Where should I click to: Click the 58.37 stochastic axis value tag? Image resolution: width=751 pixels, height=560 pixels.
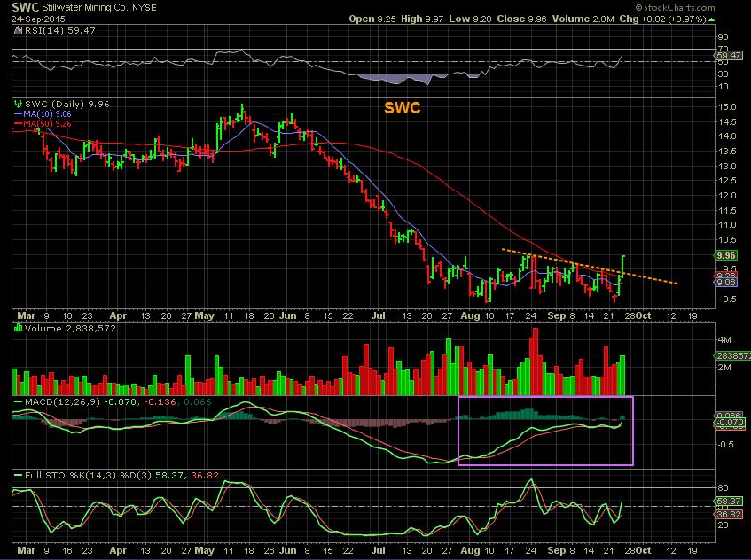coord(729,502)
